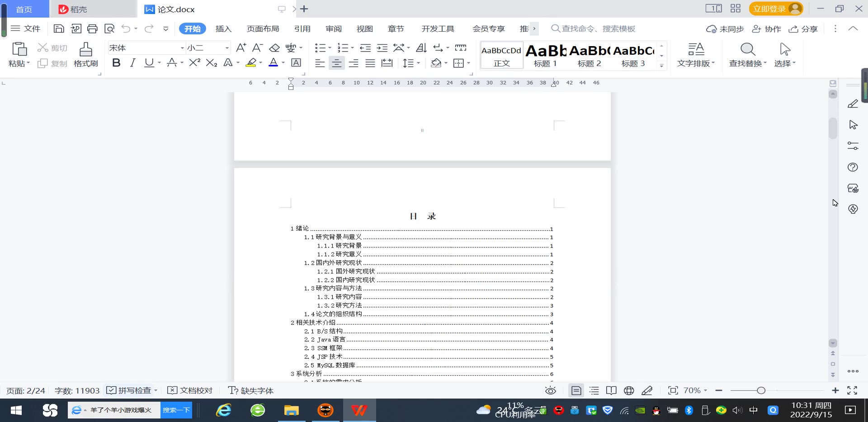The image size is (868, 422).
Task: Open the 审阅 tab
Action: coord(334,29)
